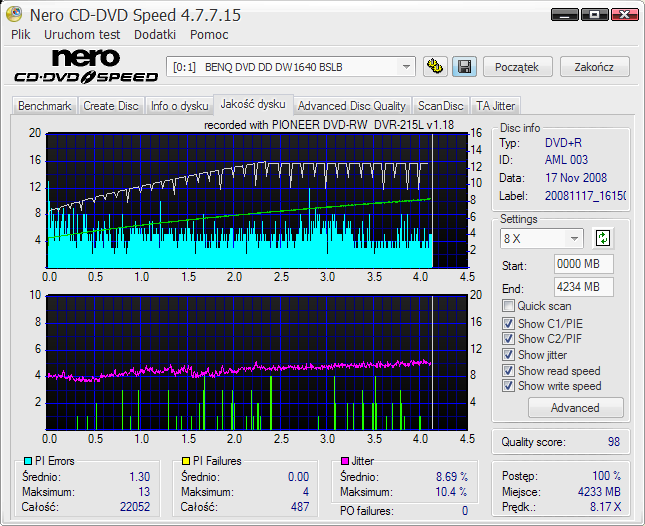Select the Jakość dysku tab

click(253, 104)
